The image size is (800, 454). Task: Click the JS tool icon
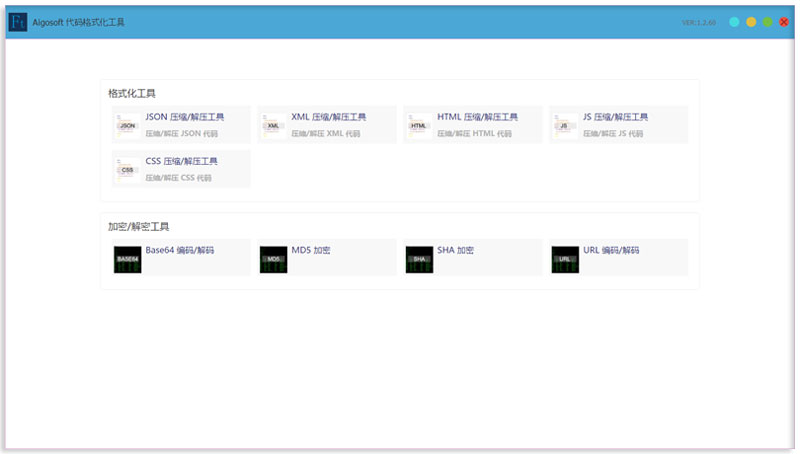[565, 125]
